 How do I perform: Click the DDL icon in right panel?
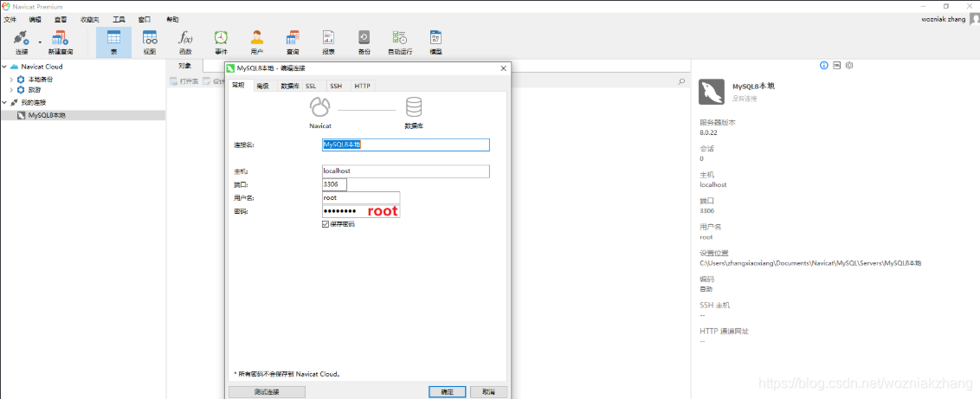837,66
